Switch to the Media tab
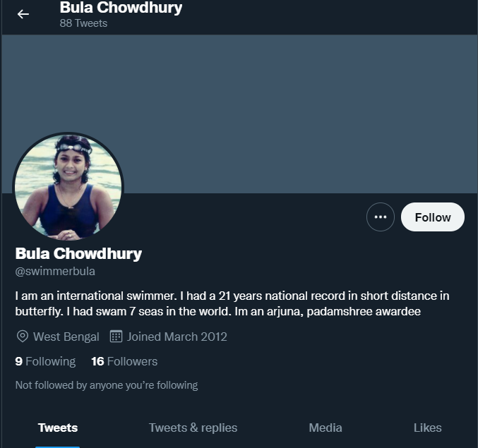This screenshot has width=478, height=448. tap(325, 428)
